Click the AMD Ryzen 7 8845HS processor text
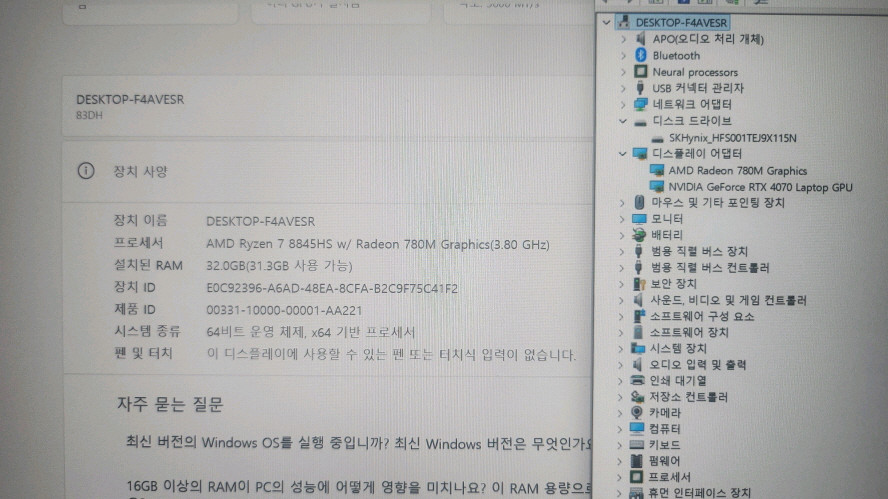888x499 pixels. 378,244
